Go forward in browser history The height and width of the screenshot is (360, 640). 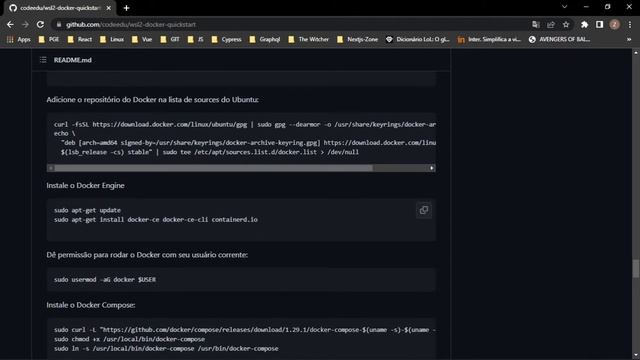pyautogui.click(x=25, y=24)
